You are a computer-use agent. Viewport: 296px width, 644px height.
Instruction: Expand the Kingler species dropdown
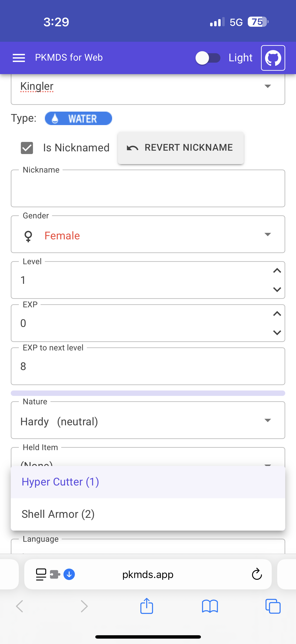pos(268,86)
